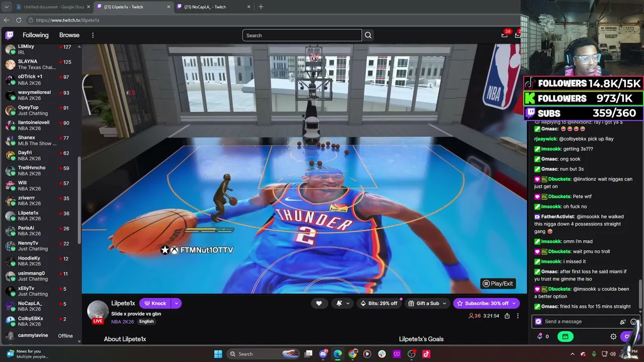Open NennyTv channel in sidebar
Screen dimensions: 644x362
pos(39,246)
